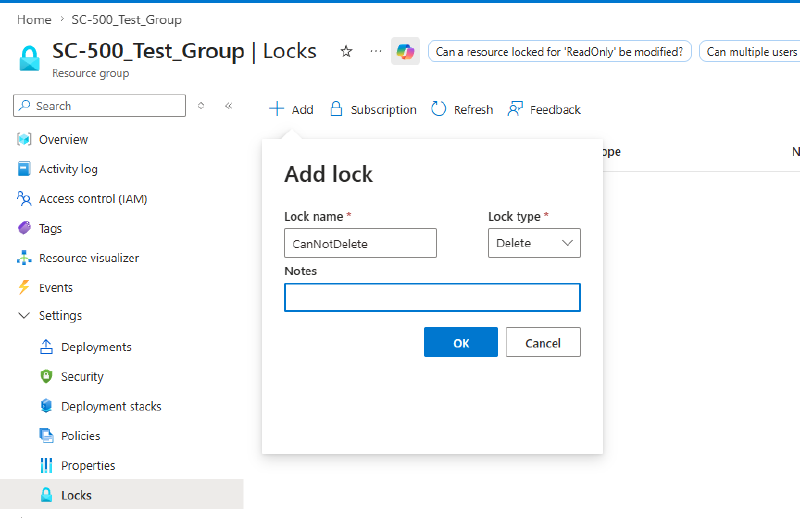Click the 'Notes' field label
The width and height of the screenshot is (800, 518).
pos(301,270)
